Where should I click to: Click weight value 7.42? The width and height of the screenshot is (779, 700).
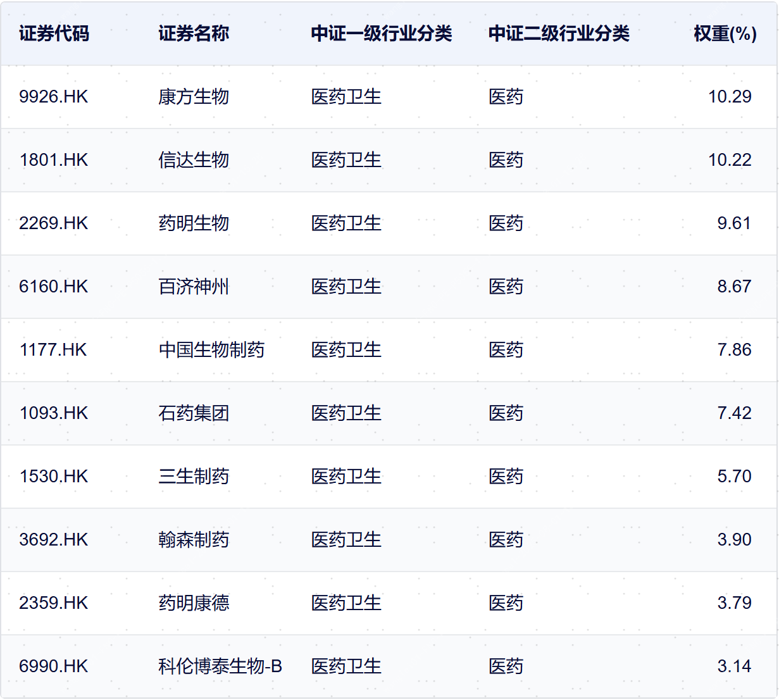pyautogui.click(x=734, y=413)
